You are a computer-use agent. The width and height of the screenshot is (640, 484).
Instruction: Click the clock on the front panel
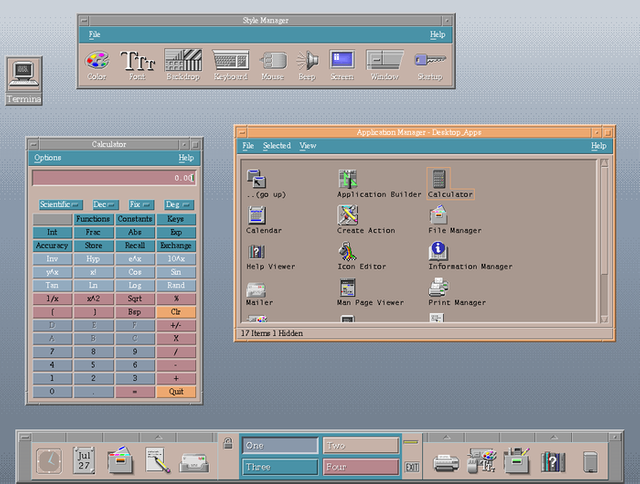(x=49, y=461)
